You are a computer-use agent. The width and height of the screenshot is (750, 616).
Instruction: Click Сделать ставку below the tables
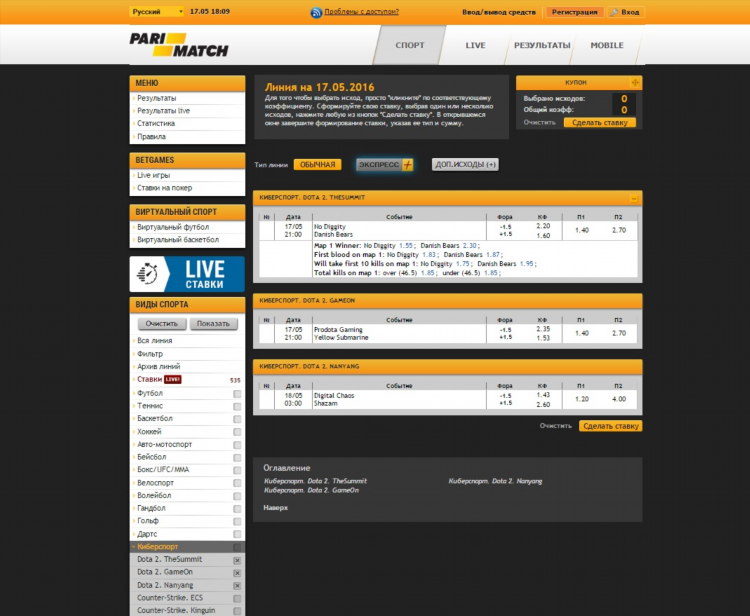coord(611,426)
